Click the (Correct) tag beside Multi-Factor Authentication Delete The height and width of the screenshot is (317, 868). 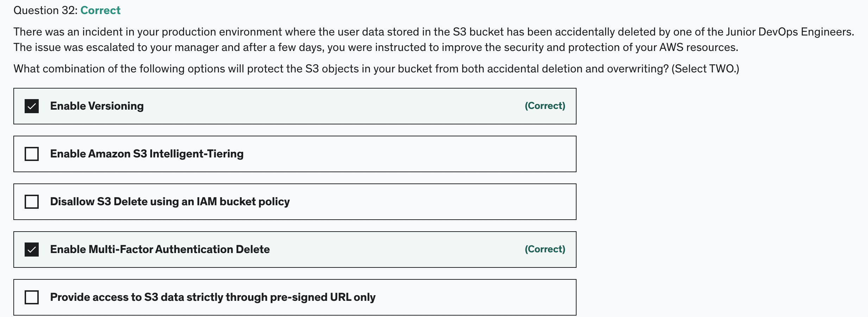click(545, 249)
